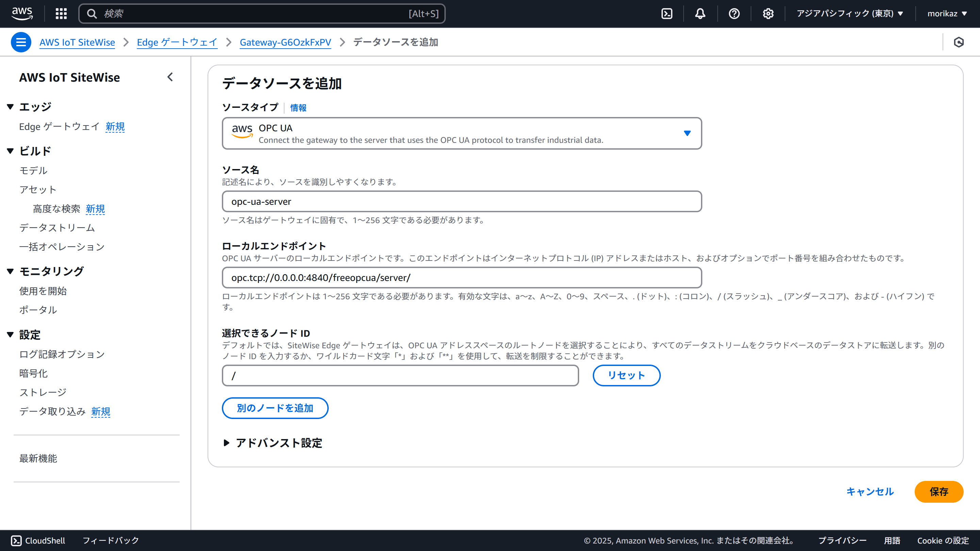Collapse the エッジ section
This screenshot has width=980, height=551.
(10, 107)
